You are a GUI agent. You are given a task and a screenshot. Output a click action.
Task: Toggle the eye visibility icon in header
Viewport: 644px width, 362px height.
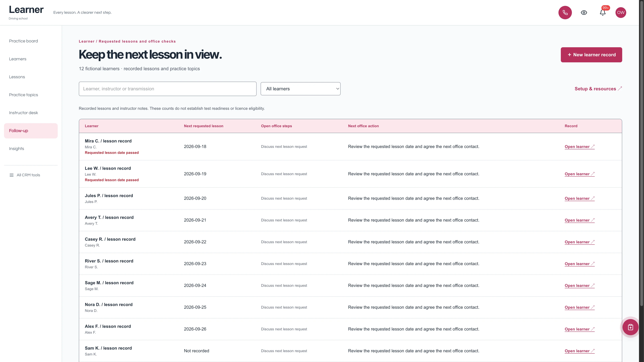(584, 13)
